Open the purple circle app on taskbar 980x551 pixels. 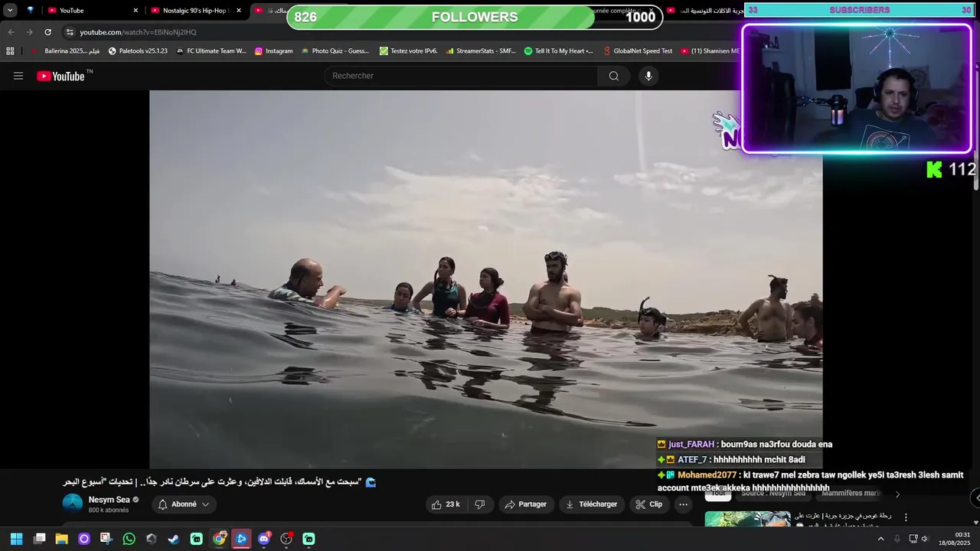84,539
